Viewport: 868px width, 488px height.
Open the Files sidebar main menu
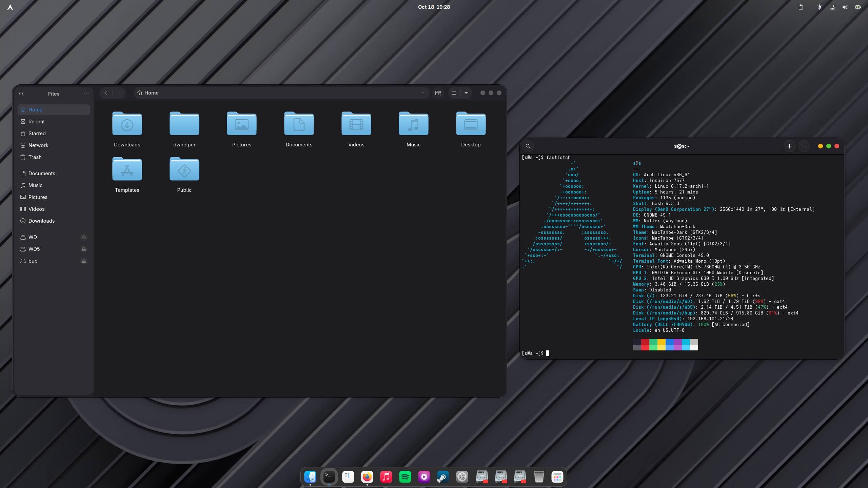[86, 94]
